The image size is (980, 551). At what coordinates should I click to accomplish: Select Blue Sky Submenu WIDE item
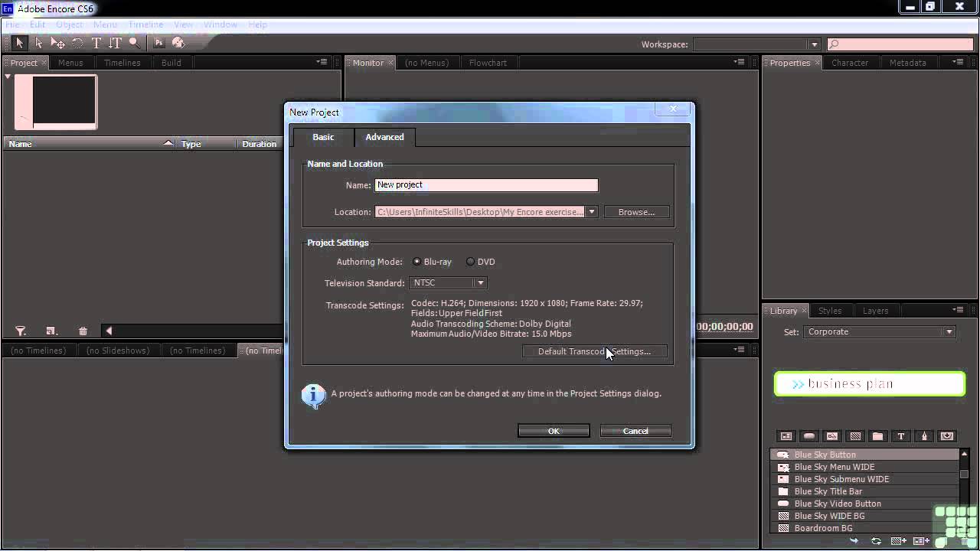(864, 479)
